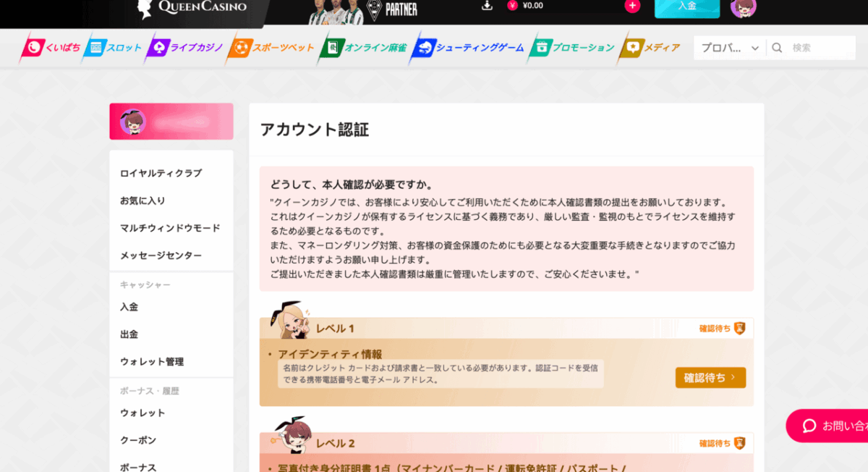Click the アイデンティティ情報 heading
Image resolution: width=868 pixels, height=472 pixels.
330,354
